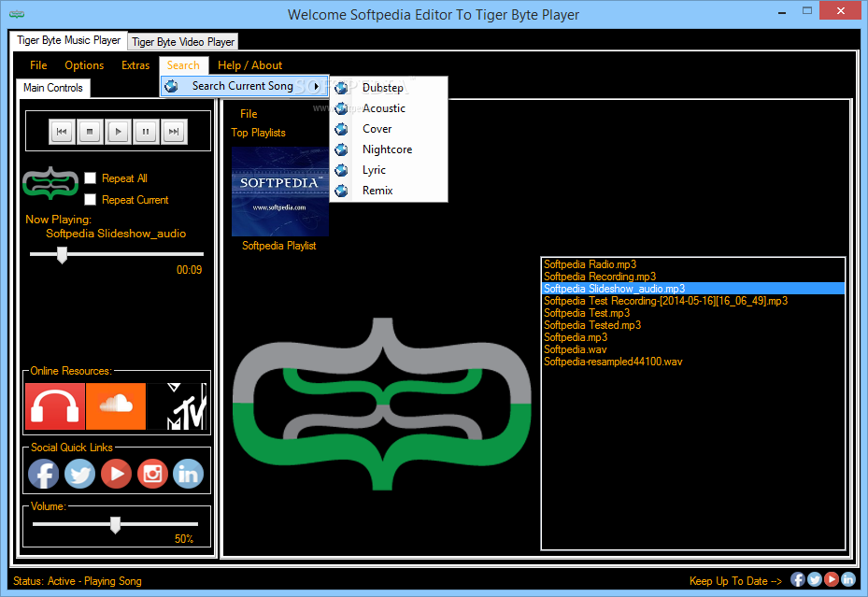Click the Keep Up To Date label

coord(735,581)
